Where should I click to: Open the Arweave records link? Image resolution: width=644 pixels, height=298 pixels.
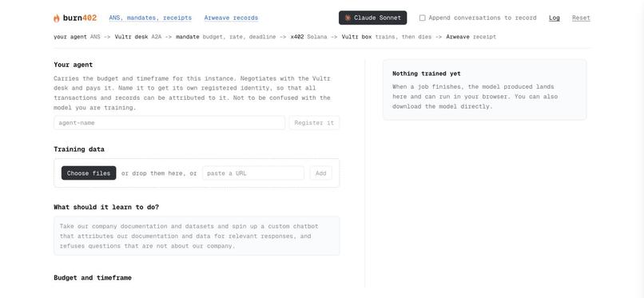coord(231,18)
